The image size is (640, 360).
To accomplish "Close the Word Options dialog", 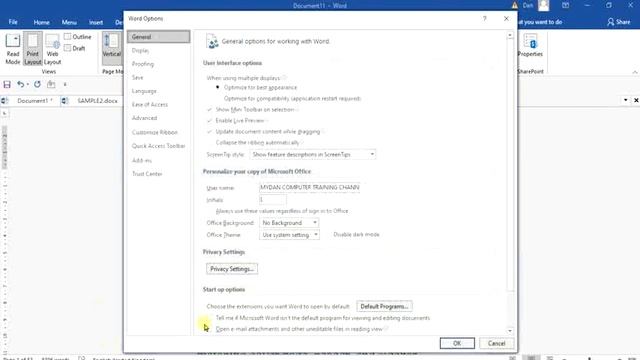I will pos(506,19).
